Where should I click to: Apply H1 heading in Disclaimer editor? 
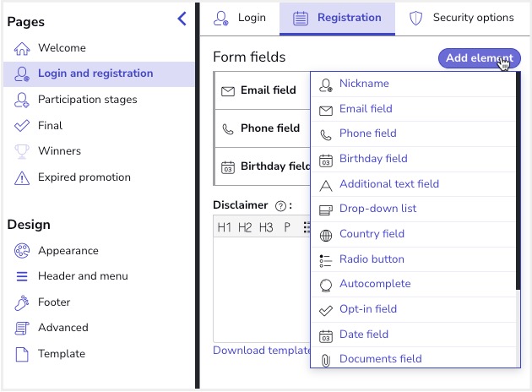[x=225, y=227]
